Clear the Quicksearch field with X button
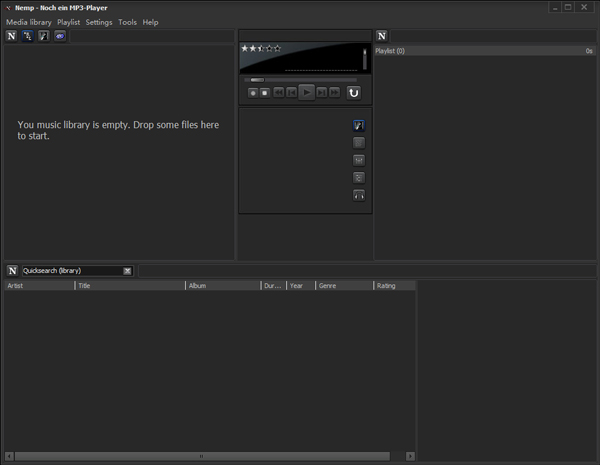600x465 pixels. (127, 270)
